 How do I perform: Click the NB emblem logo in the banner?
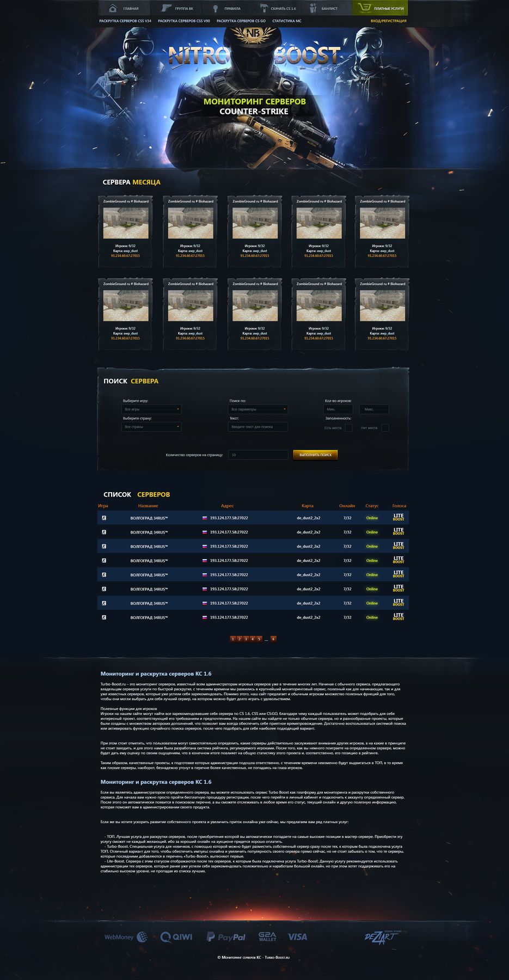pos(253,34)
